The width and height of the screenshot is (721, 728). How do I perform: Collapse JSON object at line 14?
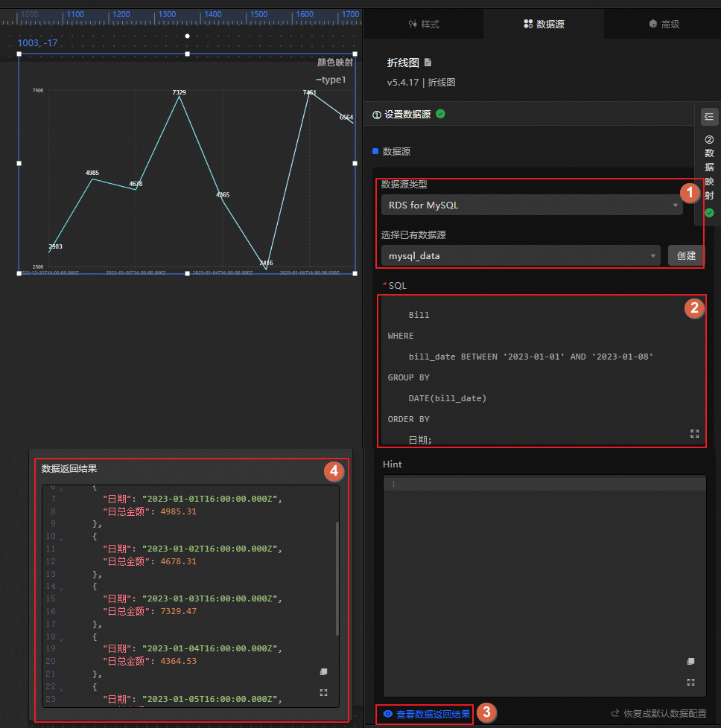tap(61, 589)
